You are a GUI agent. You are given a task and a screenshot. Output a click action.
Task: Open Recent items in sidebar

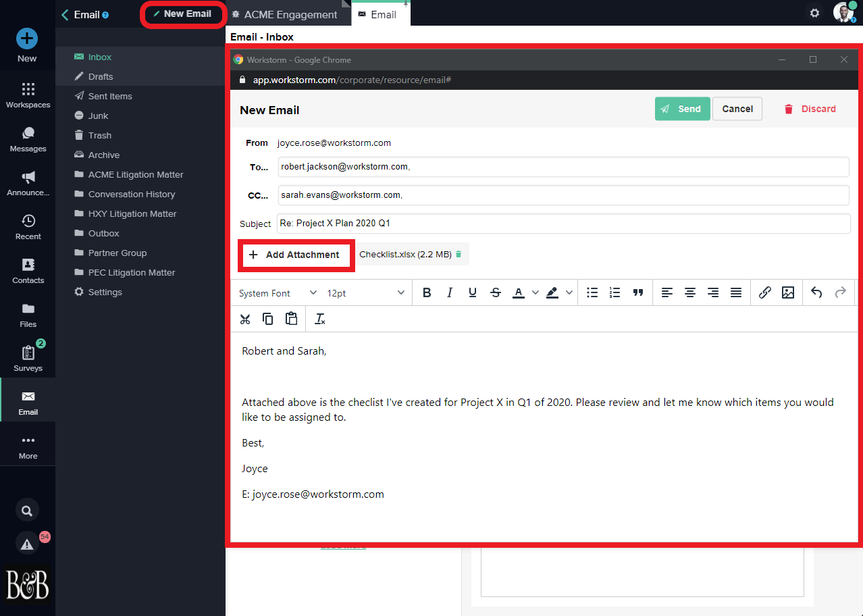(x=28, y=227)
